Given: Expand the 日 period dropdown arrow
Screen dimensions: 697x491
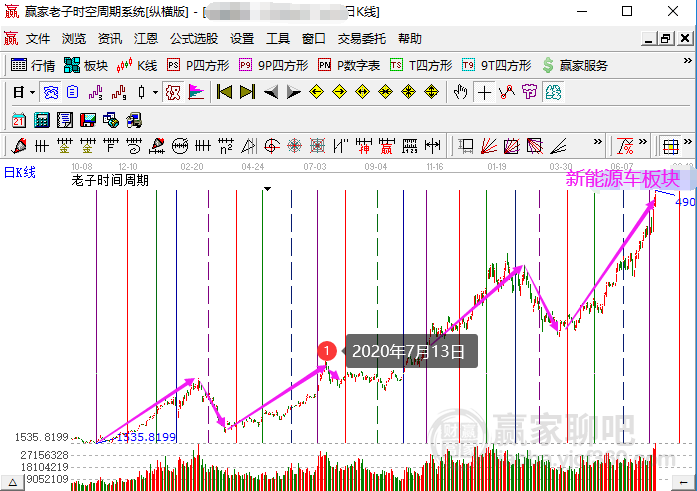Looking at the screenshot, I should pos(32,92).
